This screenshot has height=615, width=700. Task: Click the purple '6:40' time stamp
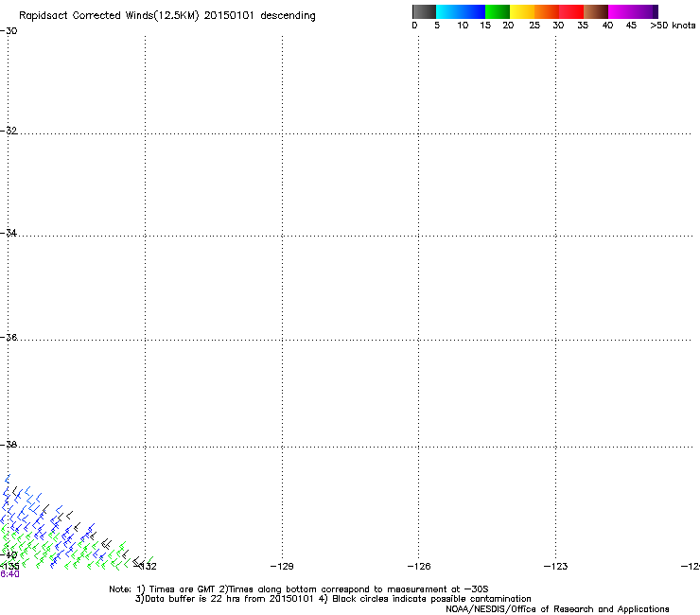9,574
